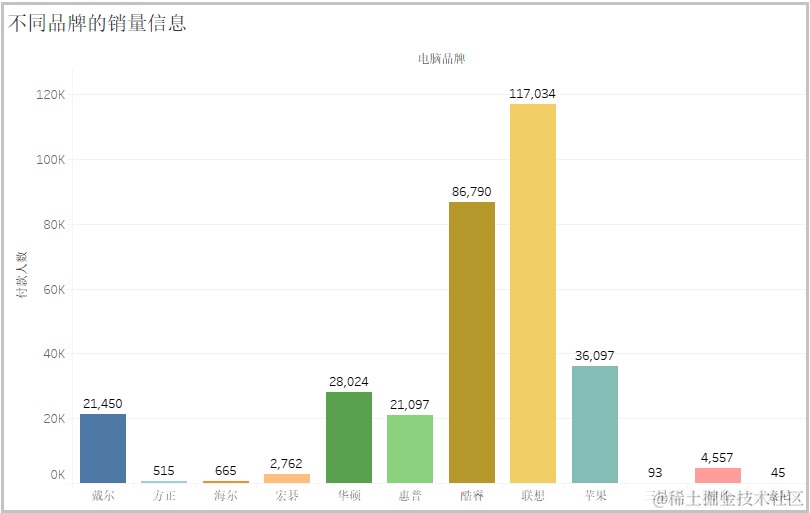Select the light orange 宏碁 bar

tap(287, 478)
